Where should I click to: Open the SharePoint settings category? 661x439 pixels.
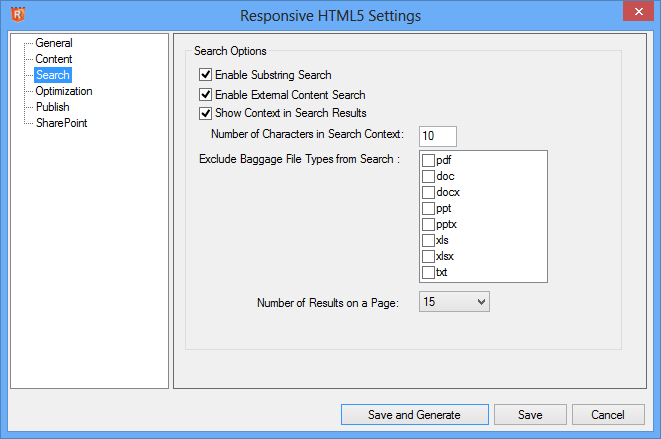(59, 123)
